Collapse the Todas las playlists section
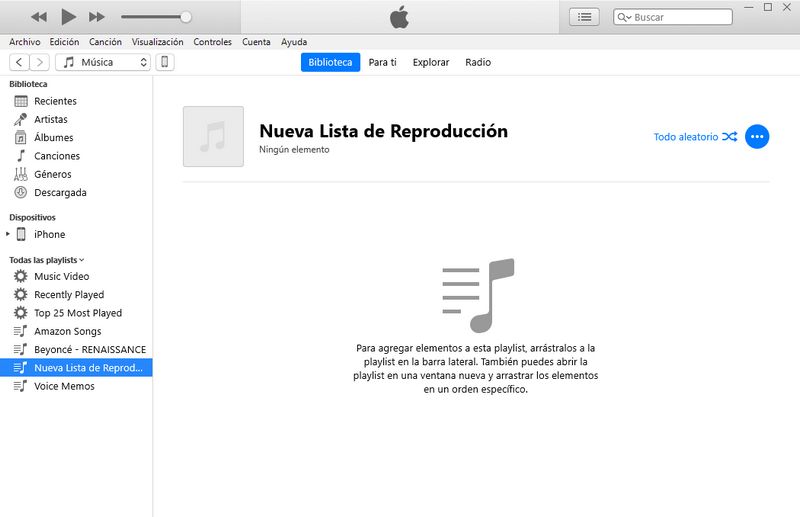800x517 pixels. tap(47, 260)
